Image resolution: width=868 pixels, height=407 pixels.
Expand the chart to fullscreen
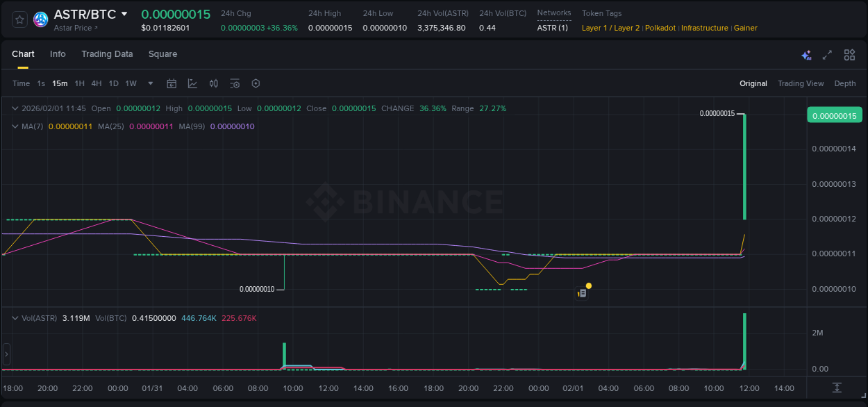pos(827,54)
